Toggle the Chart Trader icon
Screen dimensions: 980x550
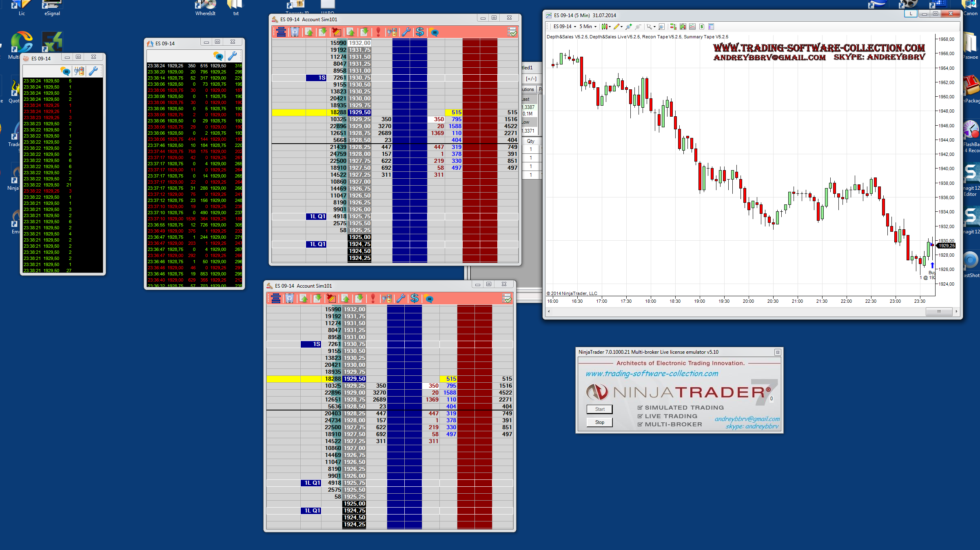tap(673, 27)
